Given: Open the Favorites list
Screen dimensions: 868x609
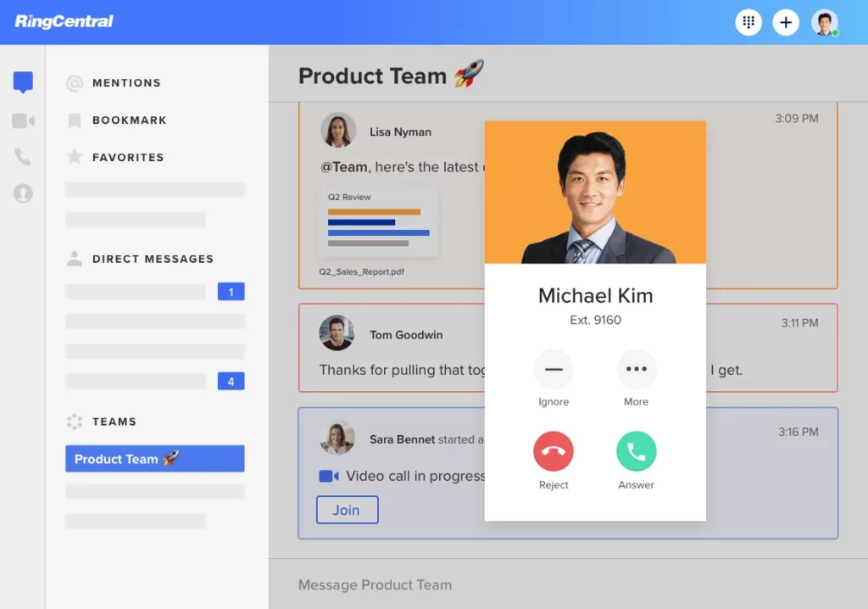Looking at the screenshot, I should pos(127,157).
